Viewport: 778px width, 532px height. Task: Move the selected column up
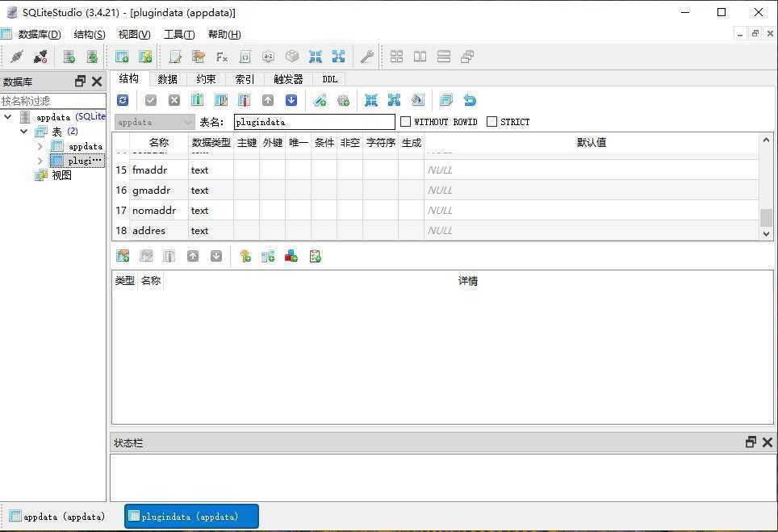tap(268, 99)
